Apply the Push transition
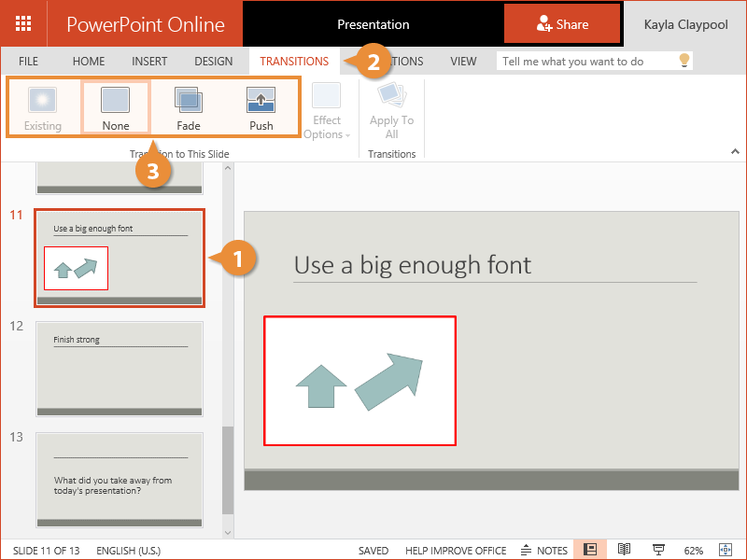747x560 pixels. (x=261, y=108)
